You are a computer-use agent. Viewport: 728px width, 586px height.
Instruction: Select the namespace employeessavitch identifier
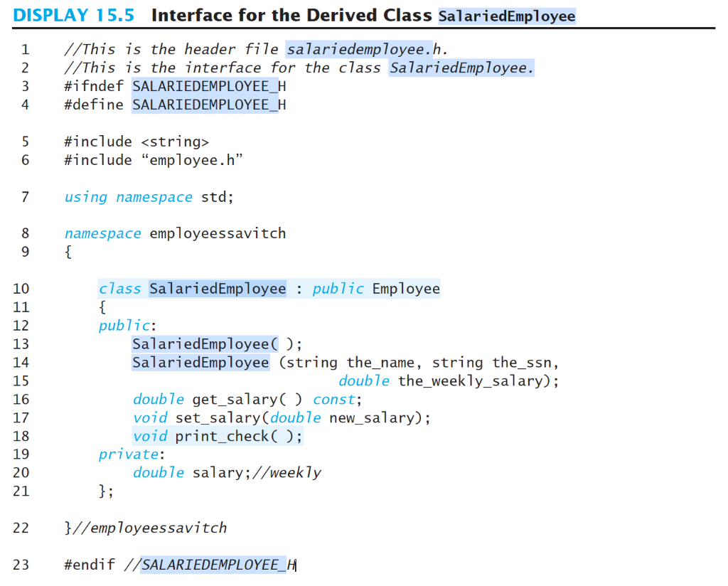tap(175, 233)
